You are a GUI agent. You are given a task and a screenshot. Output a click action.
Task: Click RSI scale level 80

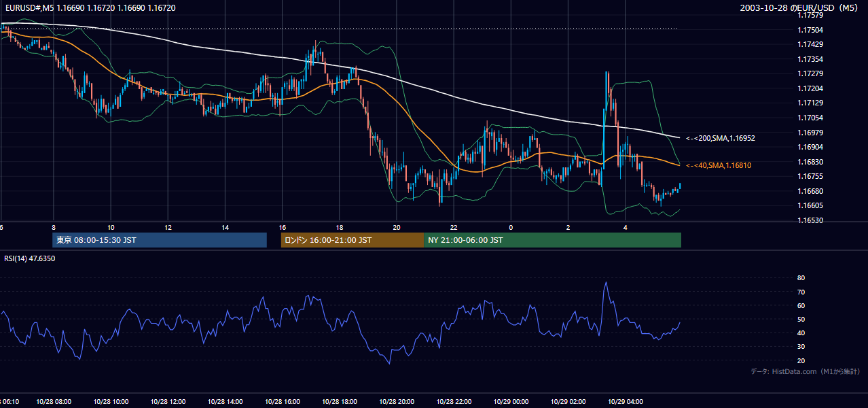801,278
